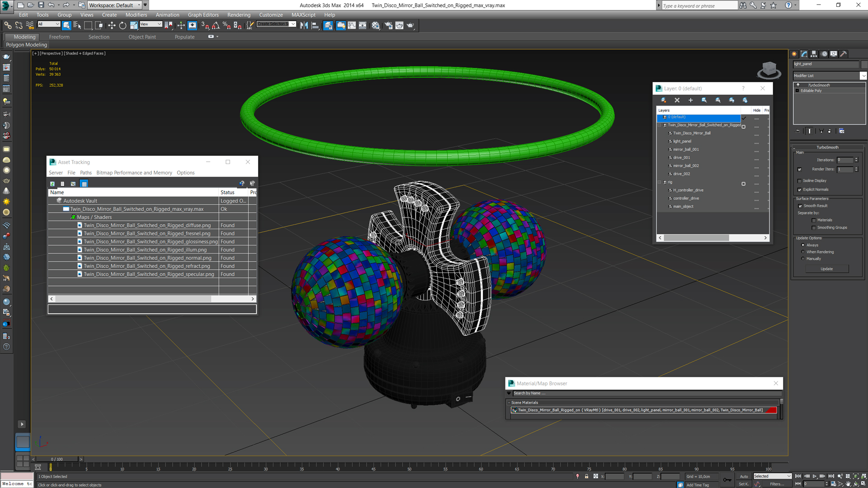Image resolution: width=868 pixels, height=488 pixels.
Task: Select the Select and Rotate tool
Action: [x=123, y=26]
